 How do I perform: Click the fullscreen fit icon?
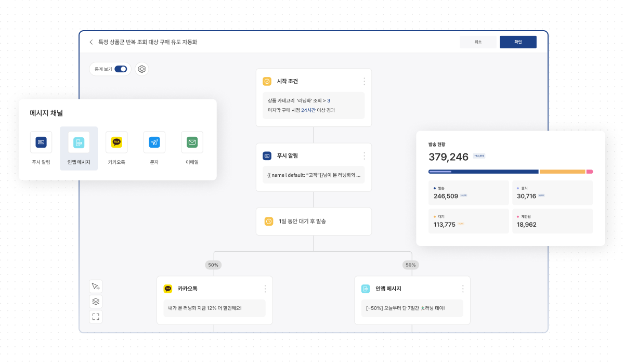tap(96, 316)
